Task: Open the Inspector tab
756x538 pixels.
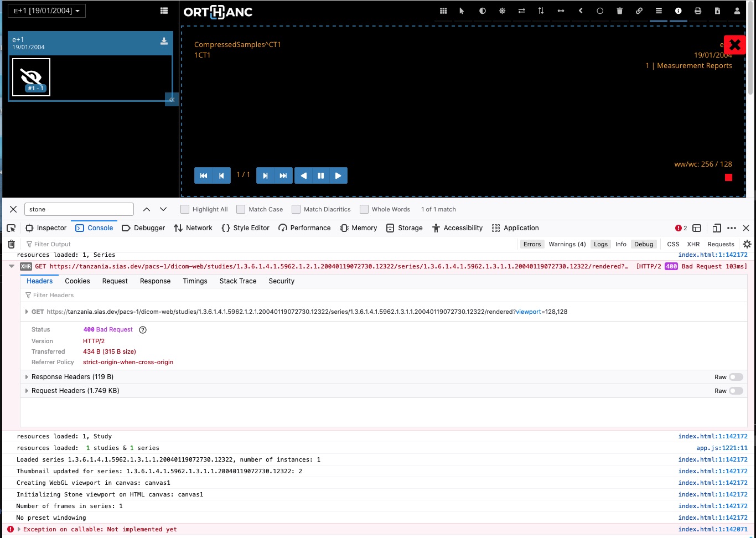Action: pyautogui.click(x=46, y=227)
